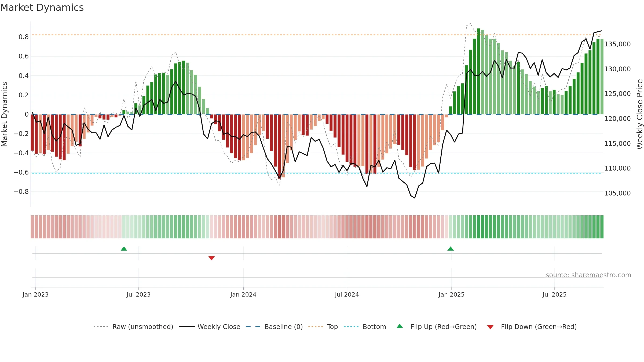Click the last light-green bar at chart's right edge
The image size is (644, 362).
tap(602, 77)
